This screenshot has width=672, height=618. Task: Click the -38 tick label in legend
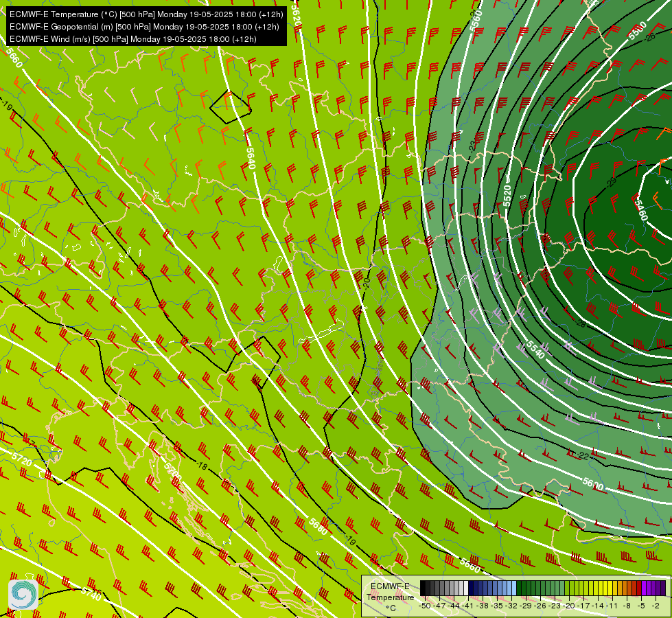coord(483,606)
